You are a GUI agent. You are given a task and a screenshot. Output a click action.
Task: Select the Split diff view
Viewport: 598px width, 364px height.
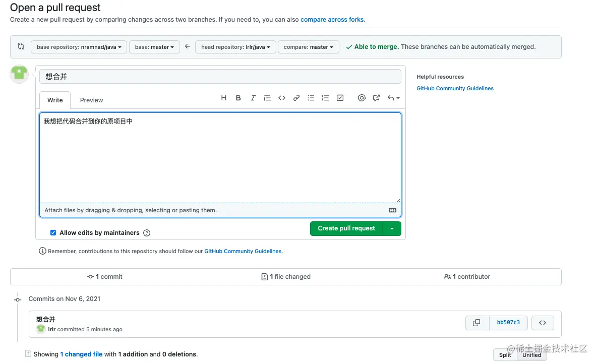pos(505,355)
